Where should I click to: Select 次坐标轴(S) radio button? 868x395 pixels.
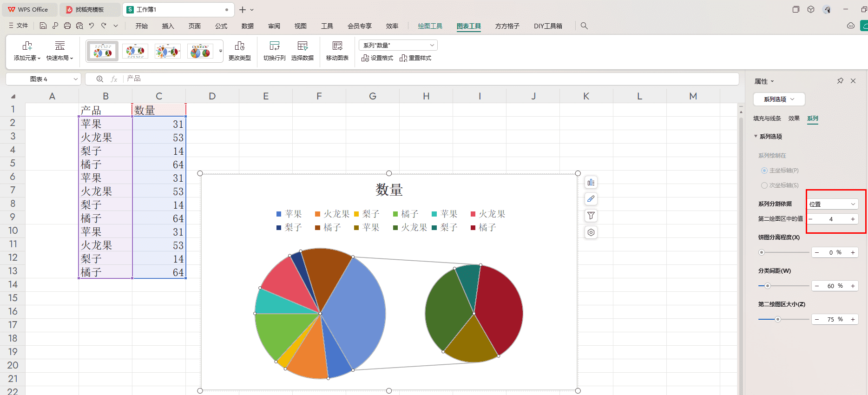[x=764, y=185]
